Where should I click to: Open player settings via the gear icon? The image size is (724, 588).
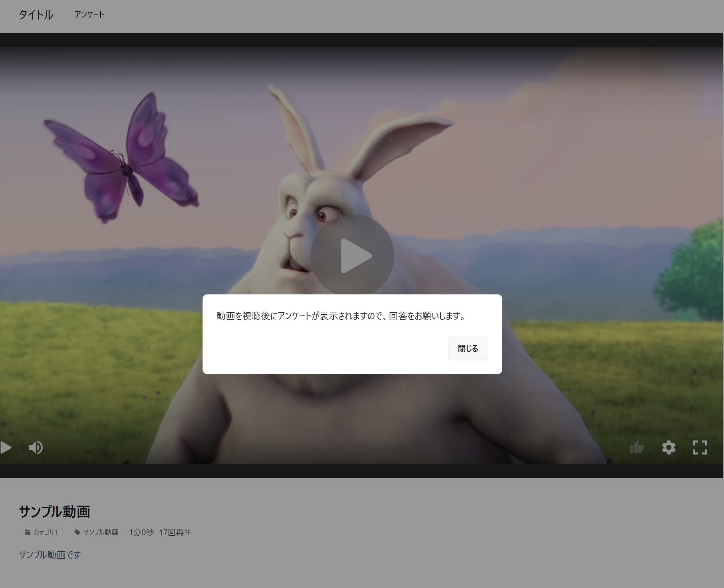coord(669,447)
